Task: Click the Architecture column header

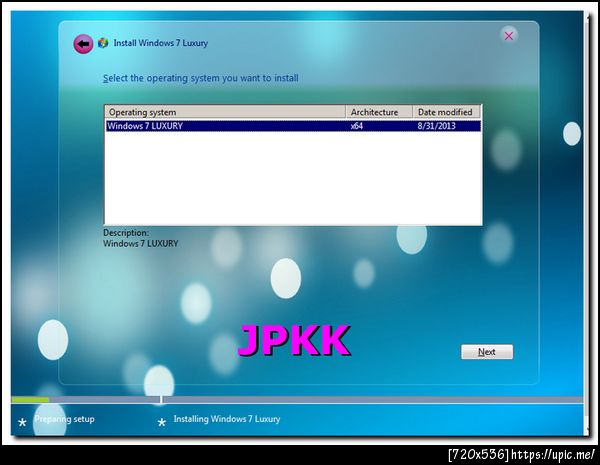Action: click(379, 112)
